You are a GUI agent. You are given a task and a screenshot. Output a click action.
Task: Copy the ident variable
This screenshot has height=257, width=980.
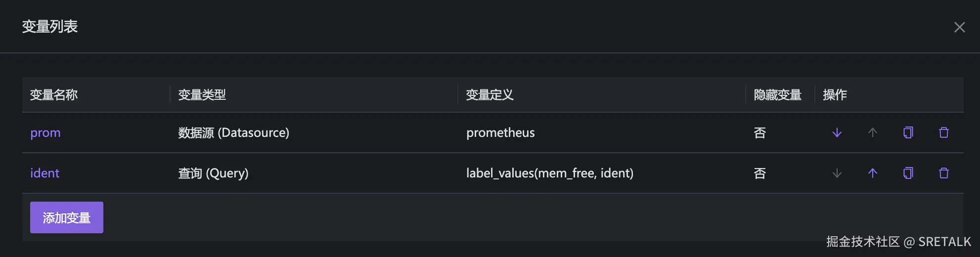(x=908, y=173)
